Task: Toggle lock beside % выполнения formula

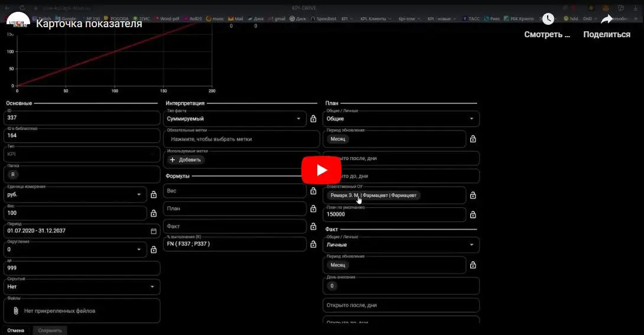Action: [313, 244]
